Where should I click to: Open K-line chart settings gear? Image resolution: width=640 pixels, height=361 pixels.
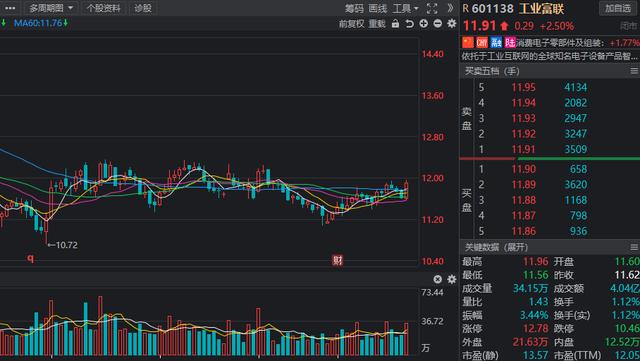(x=451, y=24)
